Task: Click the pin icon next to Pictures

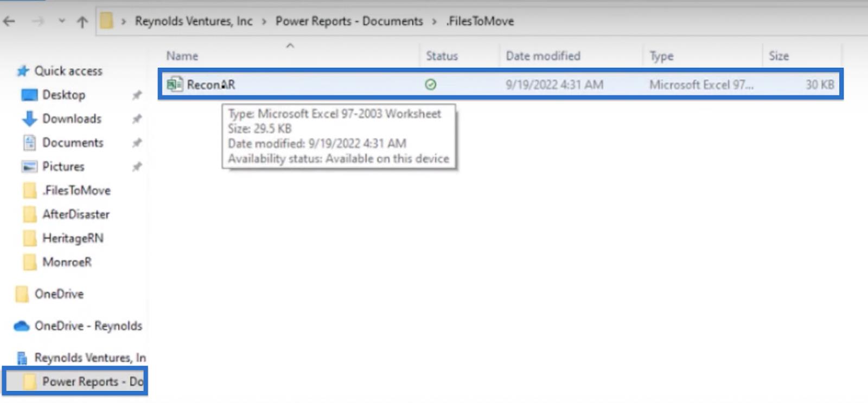Action: pos(137,167)
